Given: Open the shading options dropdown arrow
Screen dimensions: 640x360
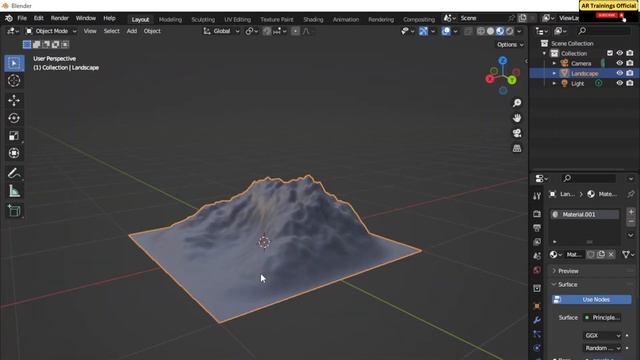Looking at the screenshot, I should coord(519,31).
